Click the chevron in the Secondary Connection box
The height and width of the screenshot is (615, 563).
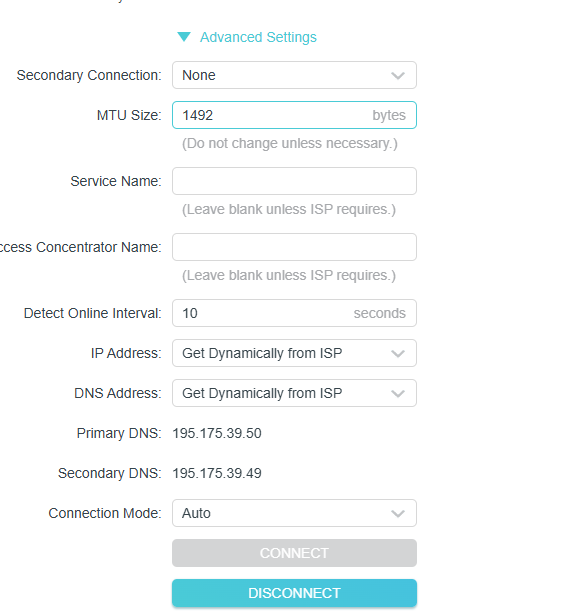click(x=398, y=75)
